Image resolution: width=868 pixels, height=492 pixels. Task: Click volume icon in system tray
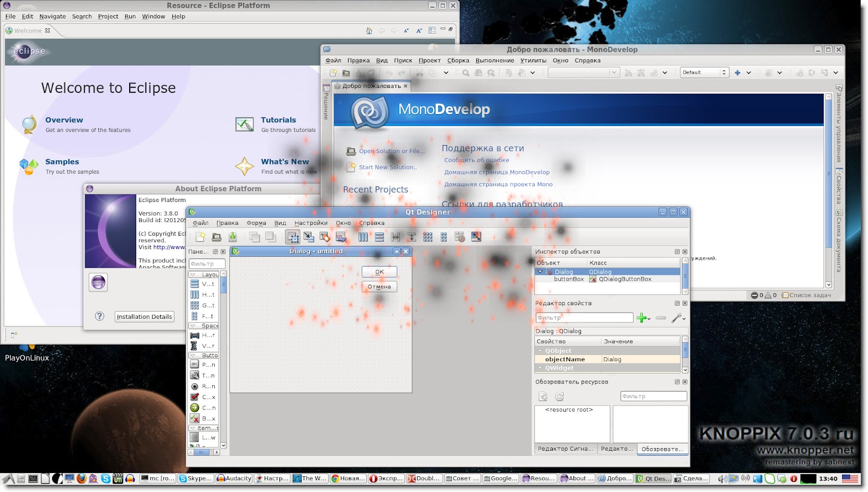pyautogui.click(x=722, y=478)
